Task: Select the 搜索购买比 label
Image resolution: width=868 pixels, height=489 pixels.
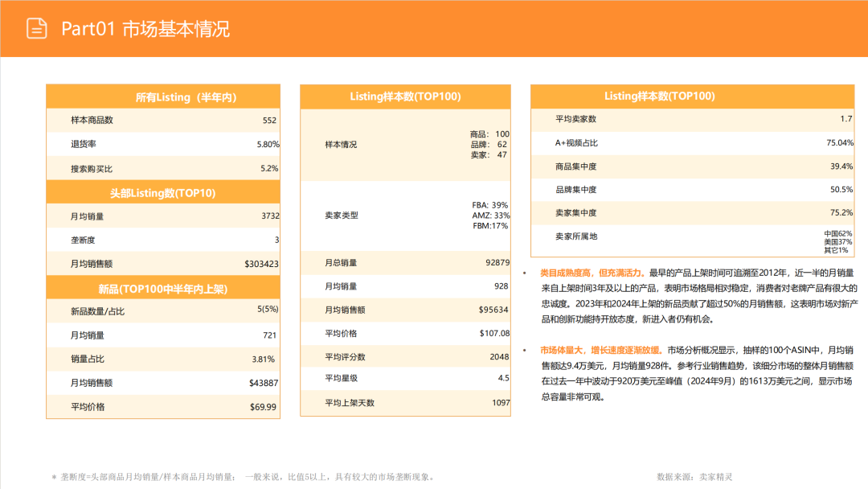Action: (92, 168)
